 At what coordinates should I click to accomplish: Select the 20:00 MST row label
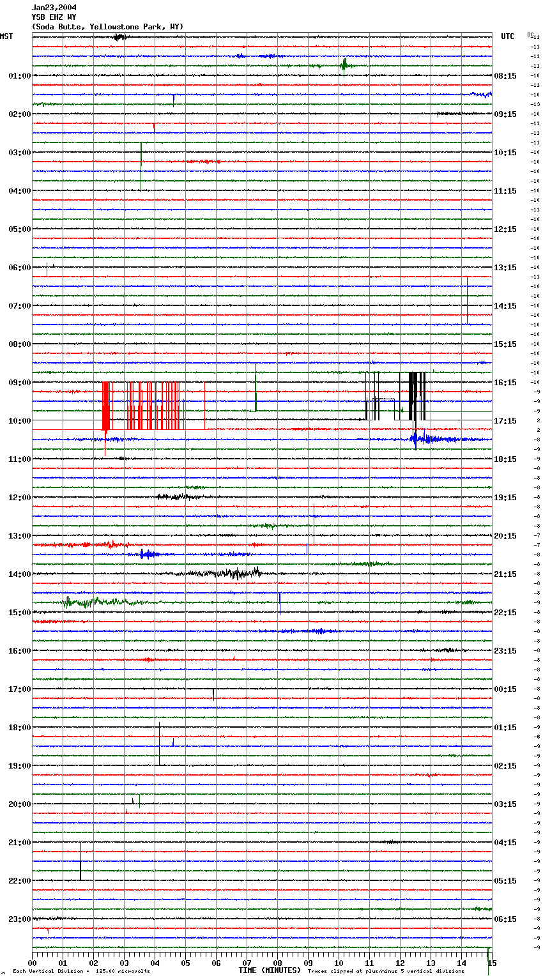tap(19, 804)
